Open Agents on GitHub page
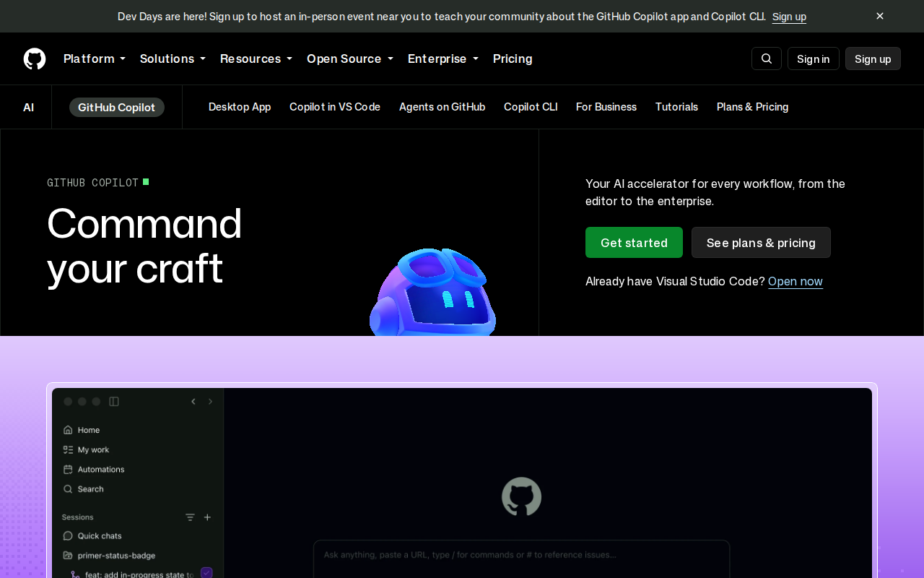 (442, 107)
